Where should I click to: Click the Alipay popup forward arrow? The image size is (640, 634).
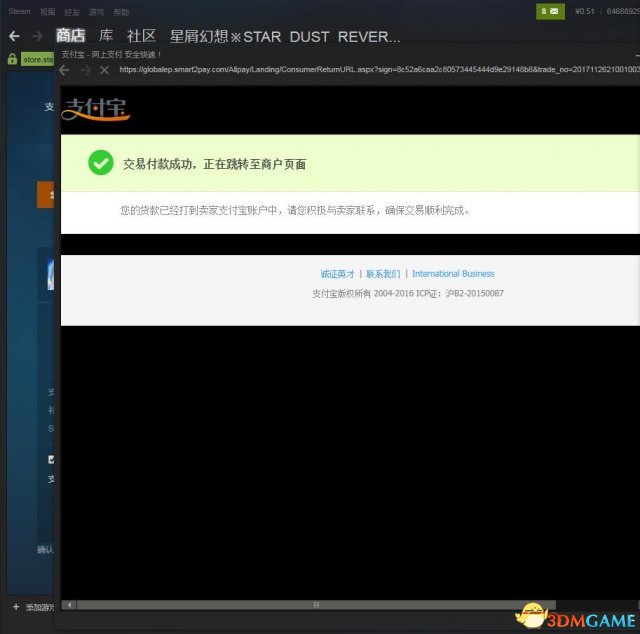(x=86, y=70)
